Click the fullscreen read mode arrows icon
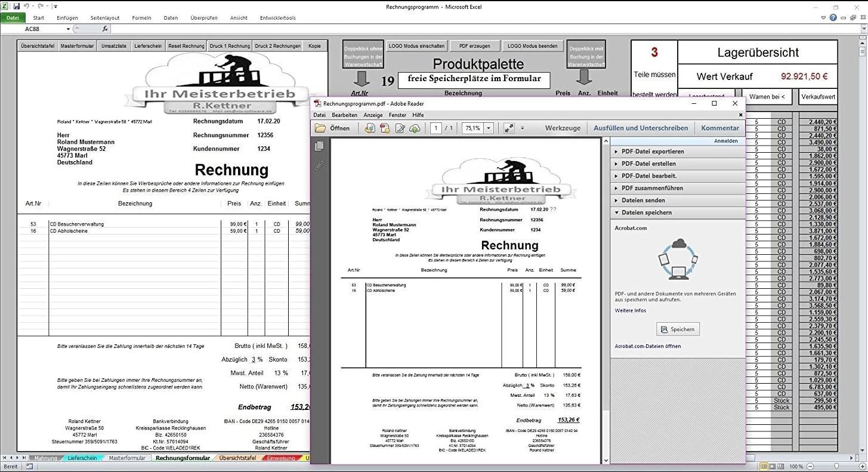Image resolution: width=868 pixels, height=472 pixels. click(x=509, y=128)
